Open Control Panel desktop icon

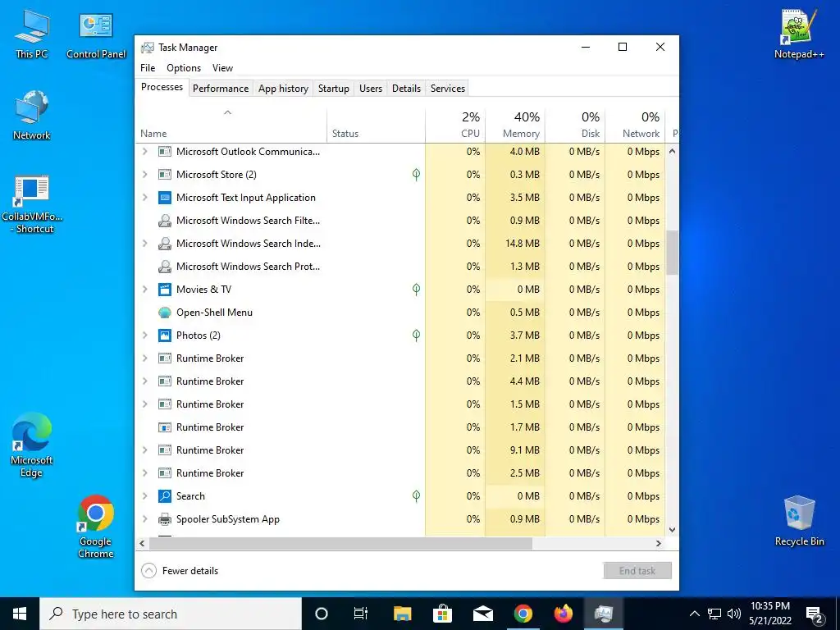click(96, 34)
